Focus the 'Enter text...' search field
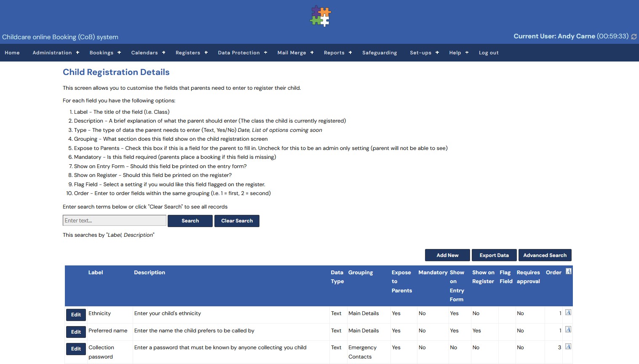Viewport: 639px width, 364px height. click(x=114, y=220)
